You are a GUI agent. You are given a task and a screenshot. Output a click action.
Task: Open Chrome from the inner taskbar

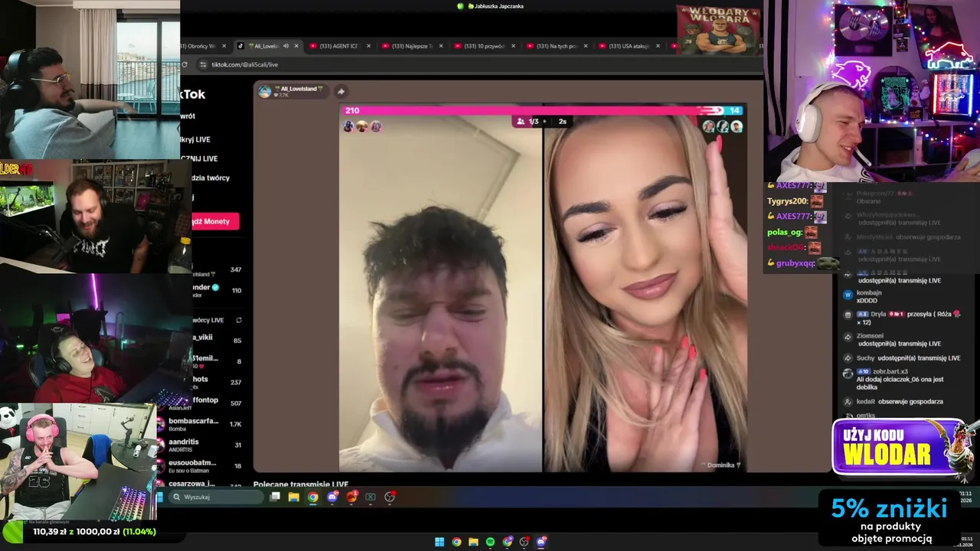click(x=313, y=497)
